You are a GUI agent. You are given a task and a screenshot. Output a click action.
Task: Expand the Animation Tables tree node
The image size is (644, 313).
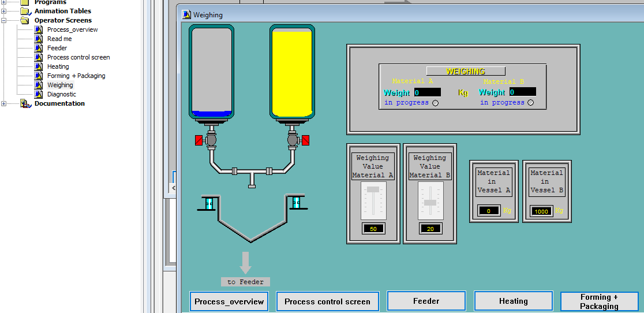(x=4, y=11)
